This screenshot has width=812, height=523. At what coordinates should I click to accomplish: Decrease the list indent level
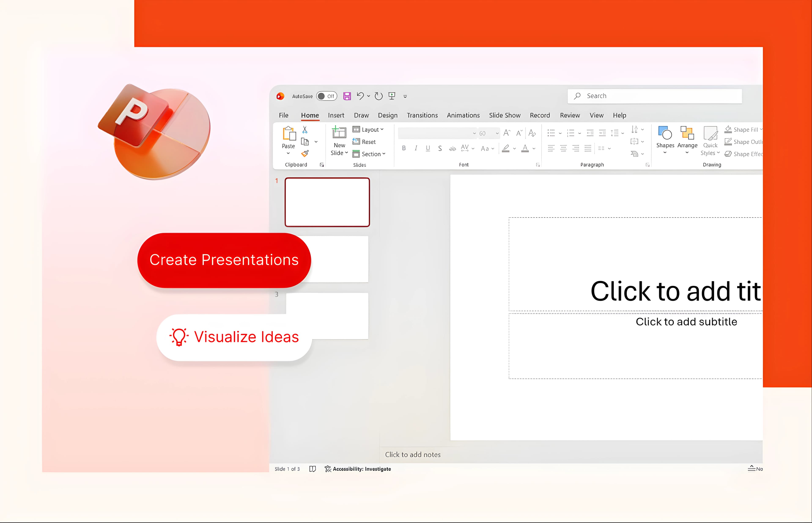590,133
